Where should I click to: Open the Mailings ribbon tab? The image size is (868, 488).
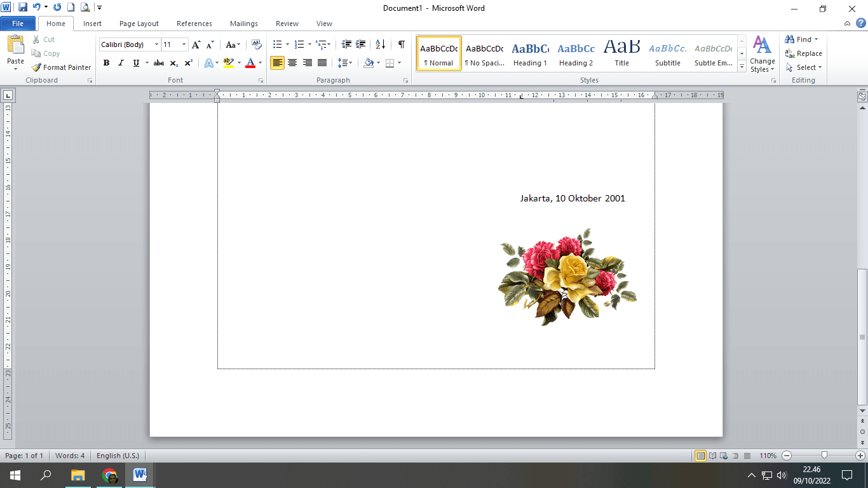click(244, 24)
